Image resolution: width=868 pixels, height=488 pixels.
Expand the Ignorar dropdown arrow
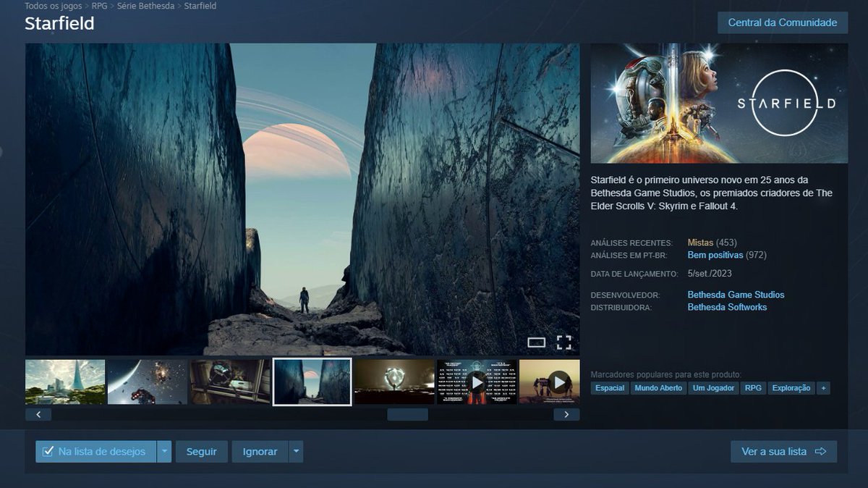(x=296, y=451)
